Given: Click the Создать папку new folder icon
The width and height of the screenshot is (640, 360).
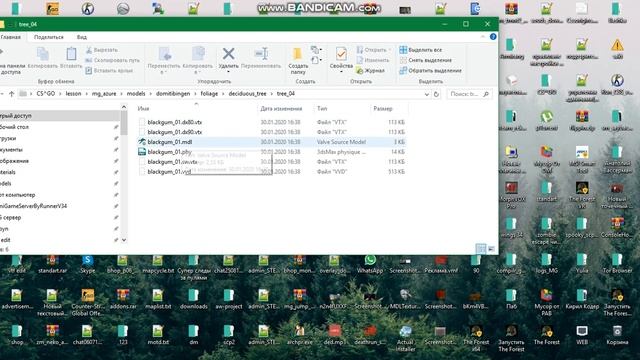Looking at the screenshot, I should tap(298, 54).
